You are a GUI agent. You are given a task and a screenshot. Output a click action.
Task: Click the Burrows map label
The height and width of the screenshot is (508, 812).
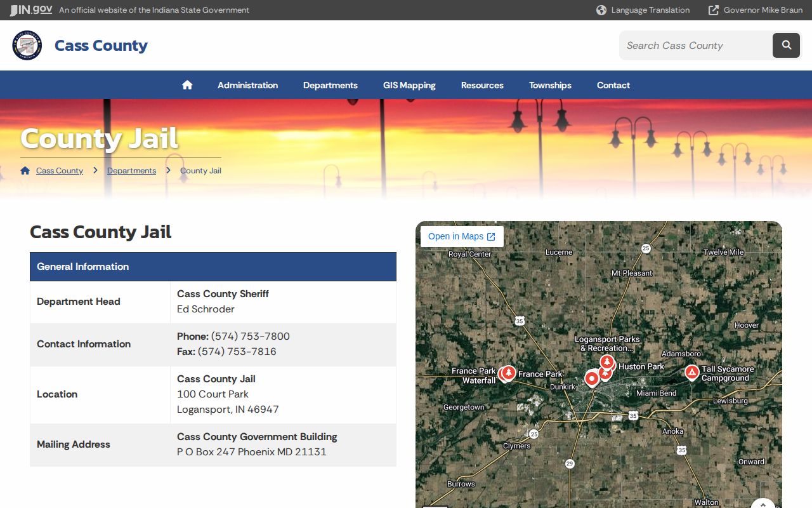(x=461, y=484)
